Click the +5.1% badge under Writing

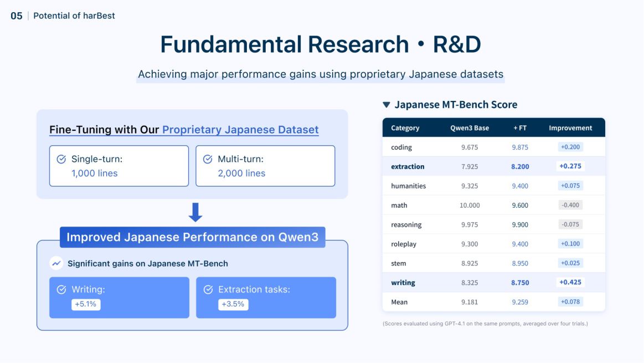(86, 304)
